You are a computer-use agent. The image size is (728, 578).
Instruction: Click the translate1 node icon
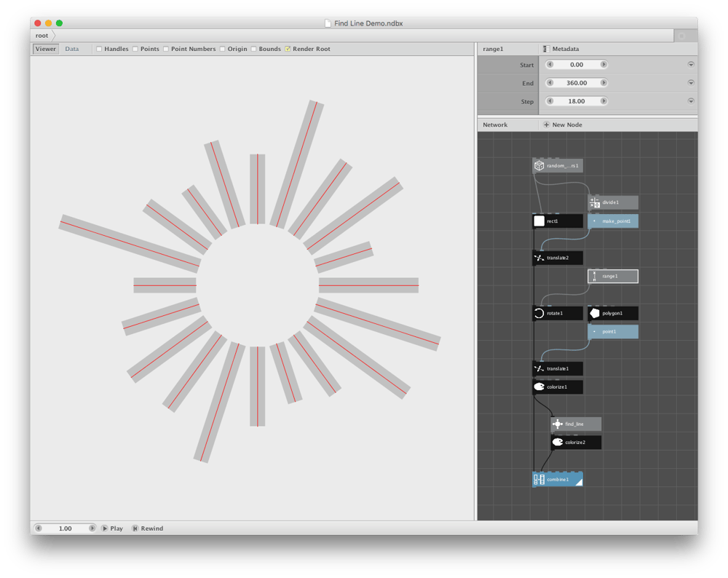click(x=539, y=368)
